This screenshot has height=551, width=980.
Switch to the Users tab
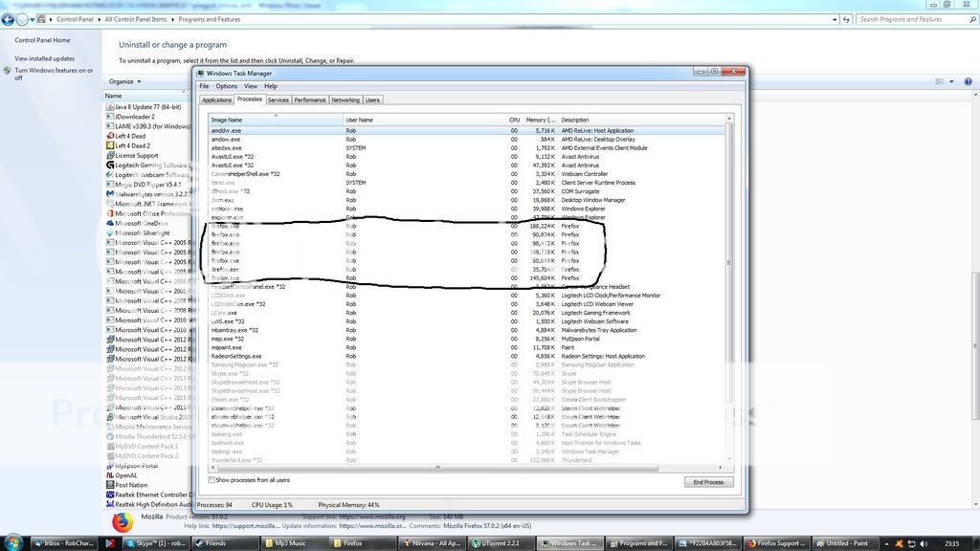coord(372,99)
